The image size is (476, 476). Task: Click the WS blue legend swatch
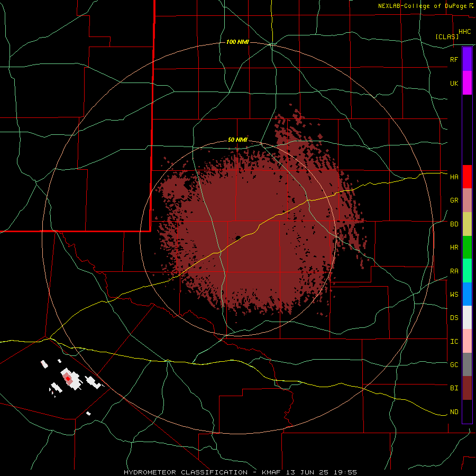pyautogui.click(x=467, y=294)
